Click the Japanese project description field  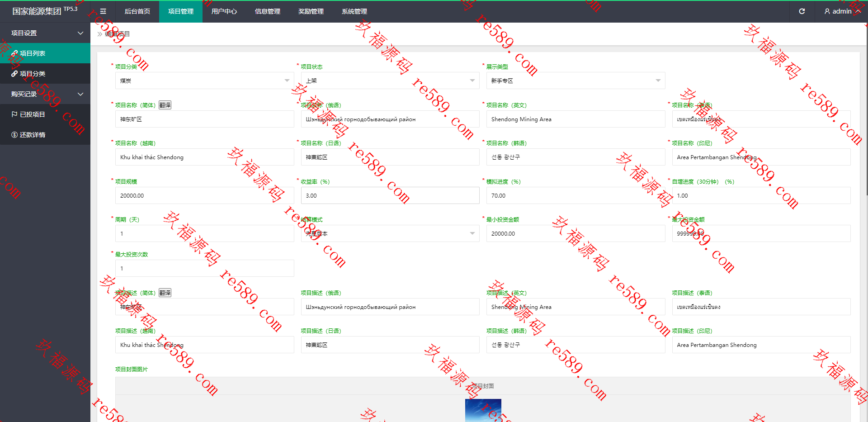(x=390, y=345)
